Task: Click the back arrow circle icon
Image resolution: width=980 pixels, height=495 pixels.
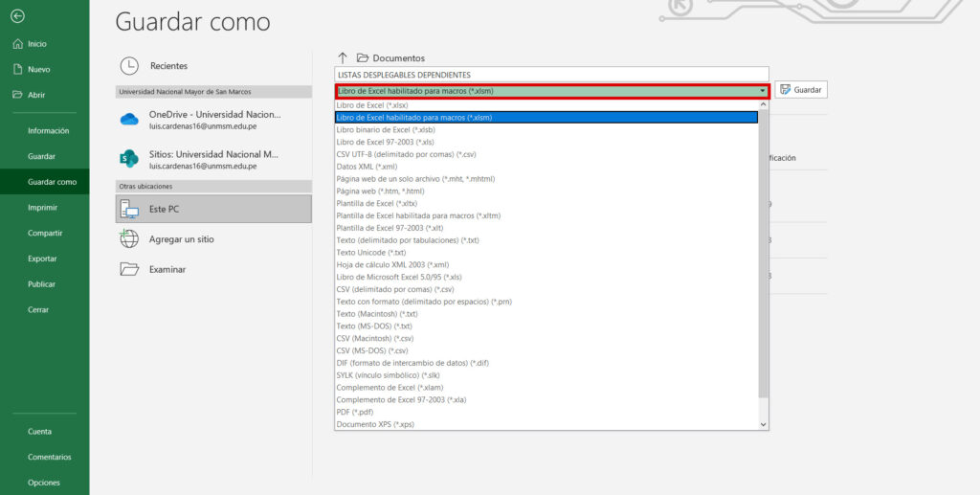Action: pos(17,16)
